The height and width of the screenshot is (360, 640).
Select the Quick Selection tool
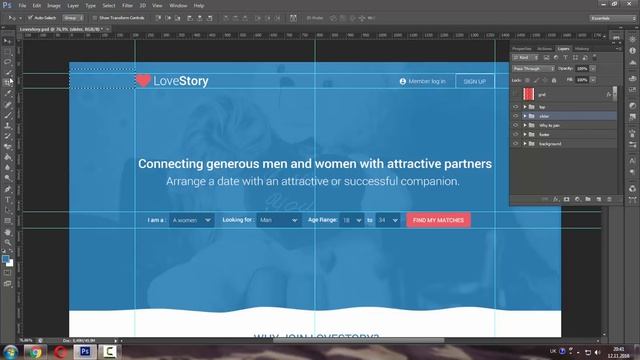7,73
